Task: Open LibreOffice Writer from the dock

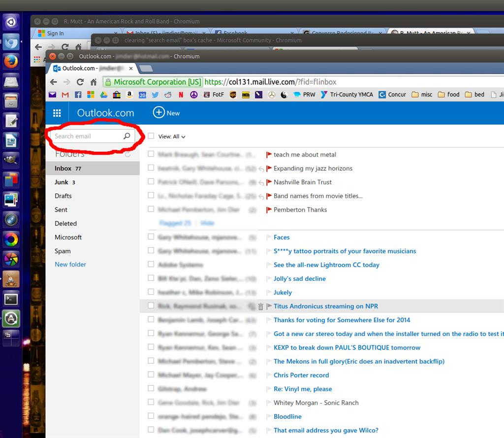Action: pos(11,141)
